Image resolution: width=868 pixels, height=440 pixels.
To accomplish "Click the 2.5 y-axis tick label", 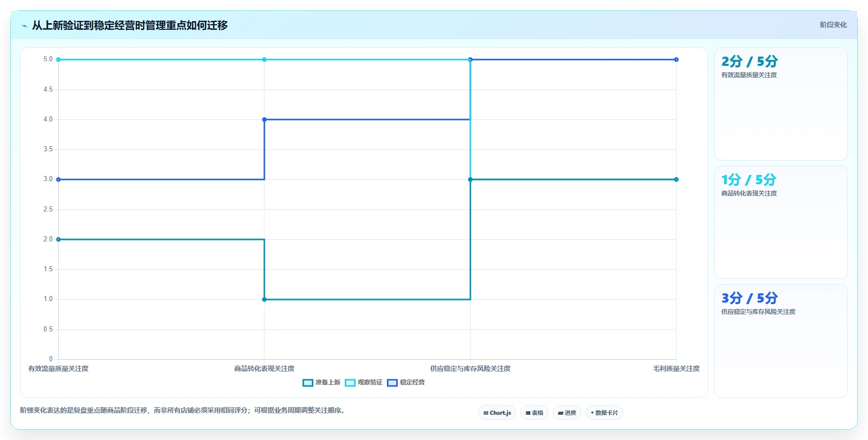I will [48, 209].
